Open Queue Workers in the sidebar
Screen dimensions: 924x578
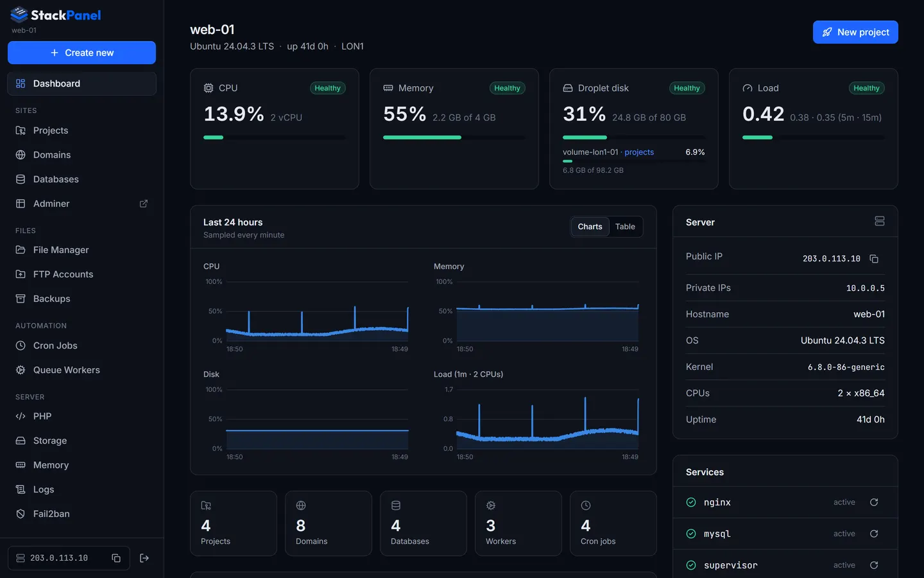(81, 370)
